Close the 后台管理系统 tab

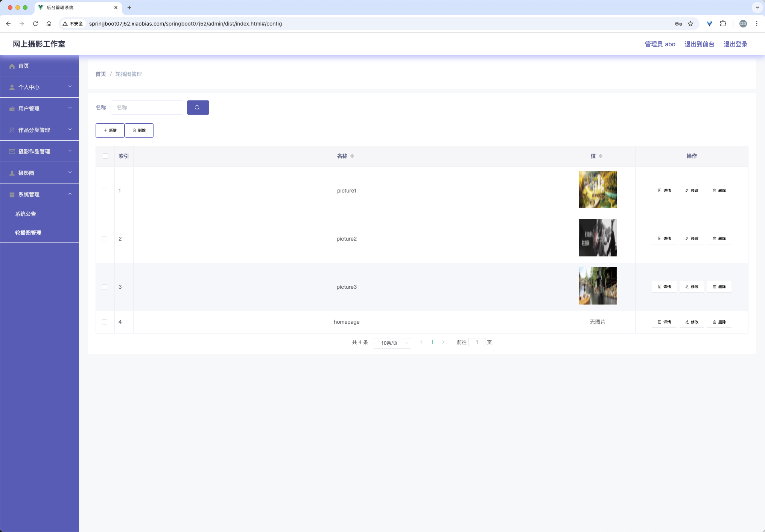tap(116, 8)
